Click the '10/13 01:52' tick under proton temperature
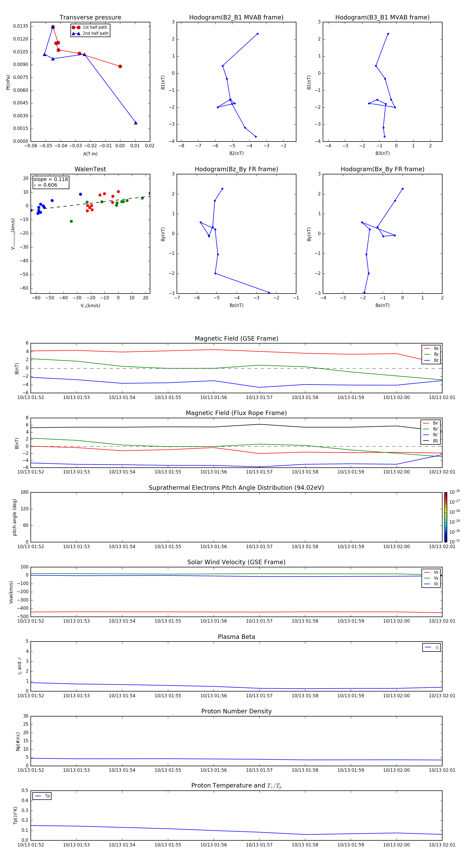Image resolution: width=473 pixels, height=868 pixels. [x=31, y=845]
